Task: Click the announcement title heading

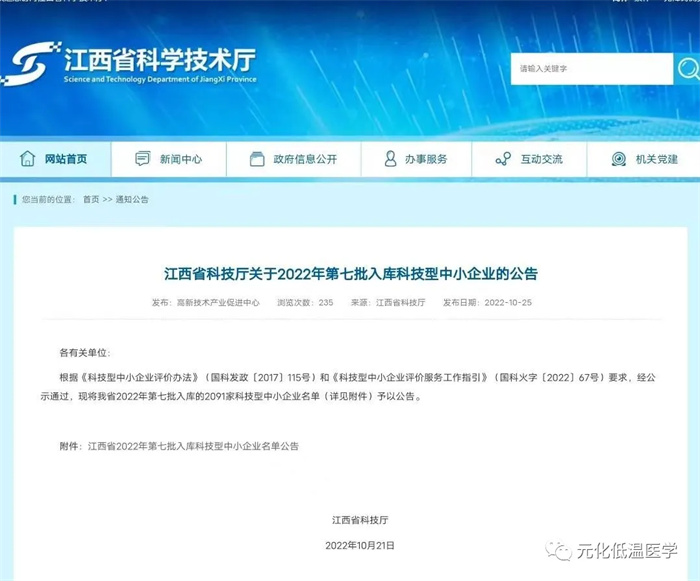Action: (x=357, y=274)
